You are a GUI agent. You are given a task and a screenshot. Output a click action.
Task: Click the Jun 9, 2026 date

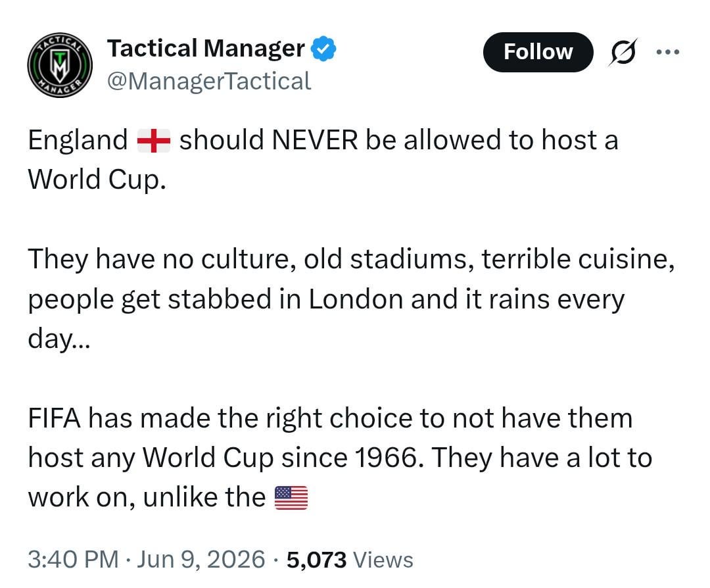point(201,559)
